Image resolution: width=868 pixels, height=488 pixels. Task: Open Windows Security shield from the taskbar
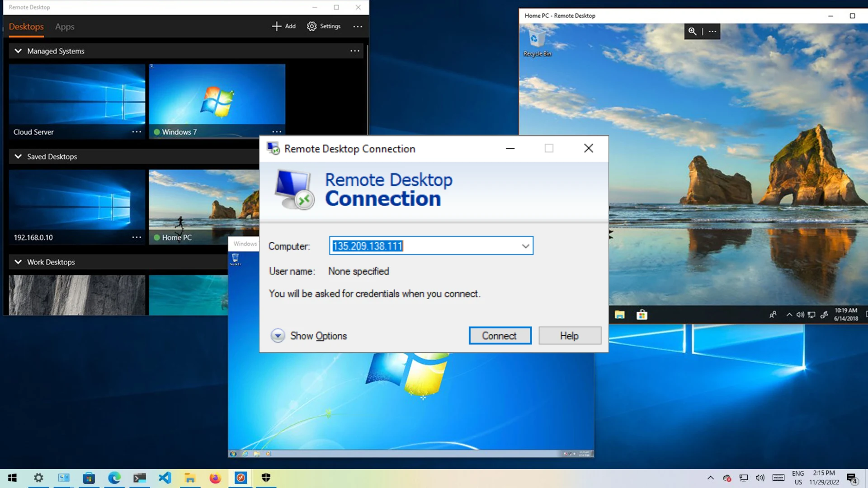tap(266, 478)
